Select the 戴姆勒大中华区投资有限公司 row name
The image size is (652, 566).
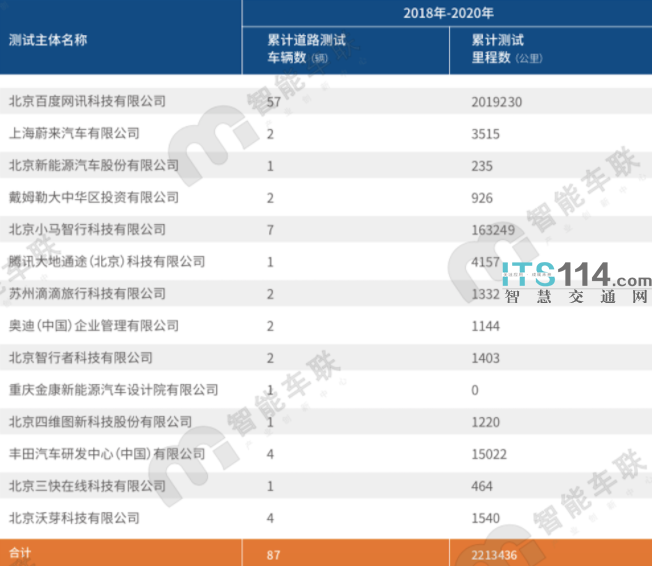coord(94,197)
